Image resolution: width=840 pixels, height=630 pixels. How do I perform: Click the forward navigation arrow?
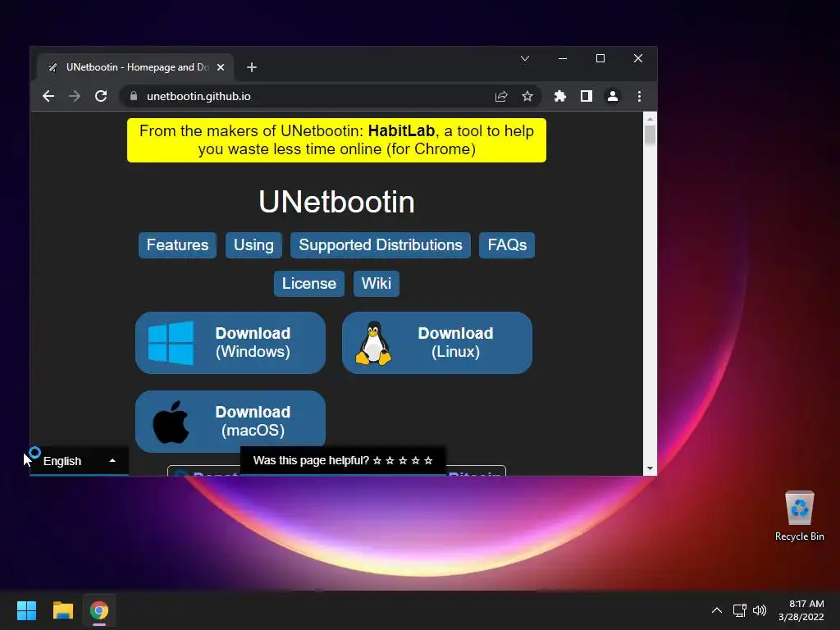click(x=75, y=96)
